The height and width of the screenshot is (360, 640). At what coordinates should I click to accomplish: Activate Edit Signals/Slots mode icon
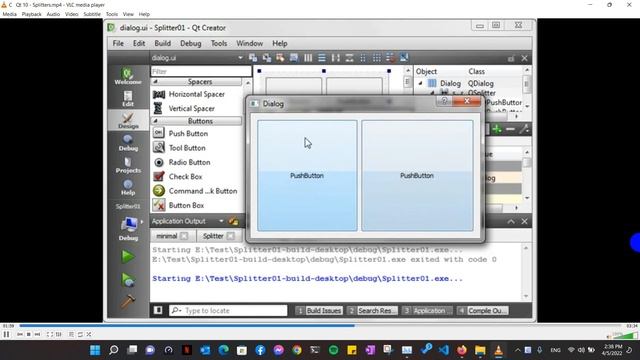tap(267, 58)
